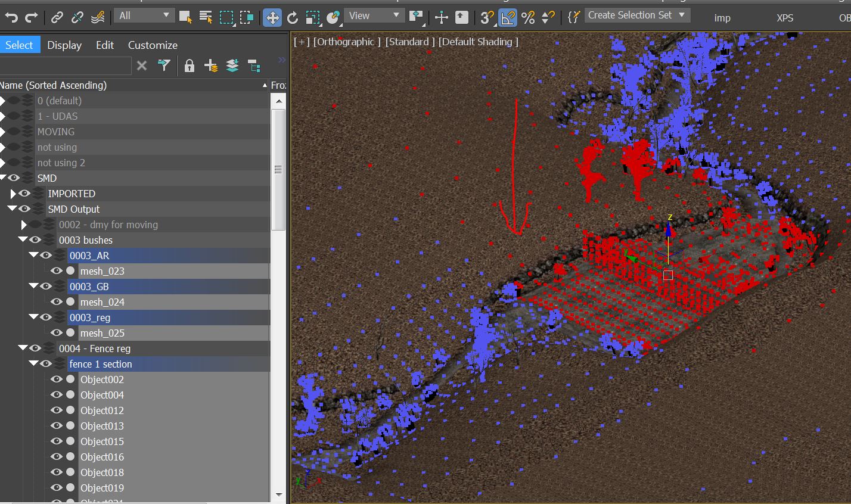Click the [Orthographic] viewport label
This screenshot has width=851, height=504.
(347, 42)
